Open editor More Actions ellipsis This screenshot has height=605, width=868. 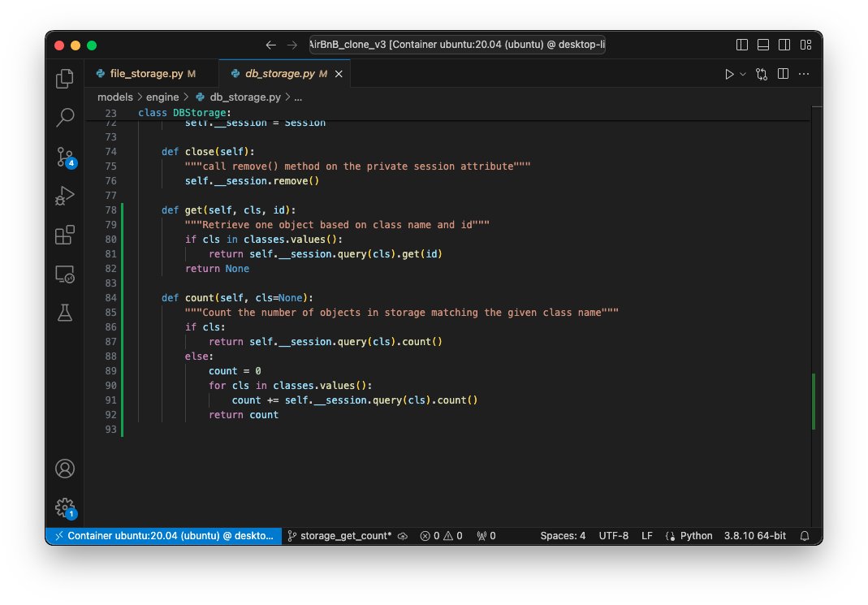[804, 74]
